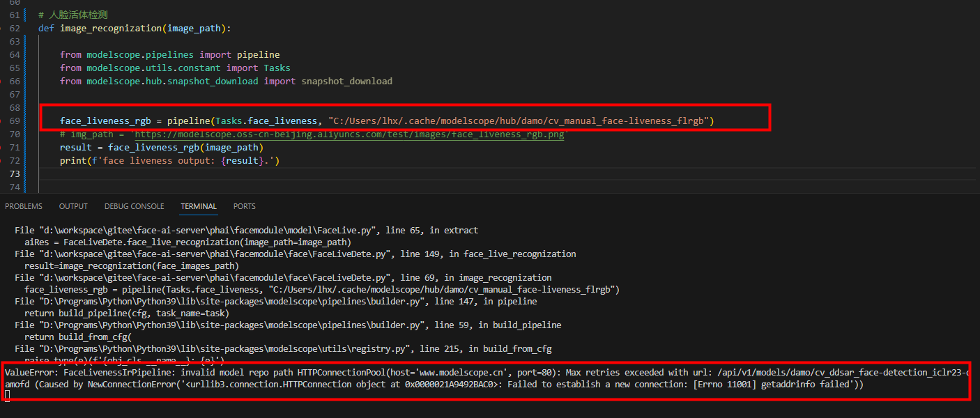Click line number 70 in gutter
This screenshot has width=980, height=418.
point(15,134)
